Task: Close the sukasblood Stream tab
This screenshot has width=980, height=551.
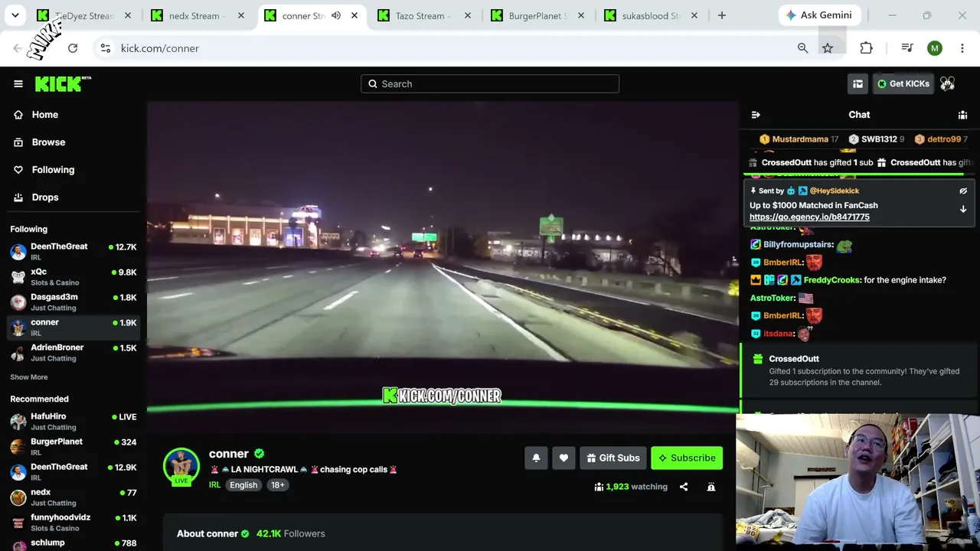Action: 694,15
